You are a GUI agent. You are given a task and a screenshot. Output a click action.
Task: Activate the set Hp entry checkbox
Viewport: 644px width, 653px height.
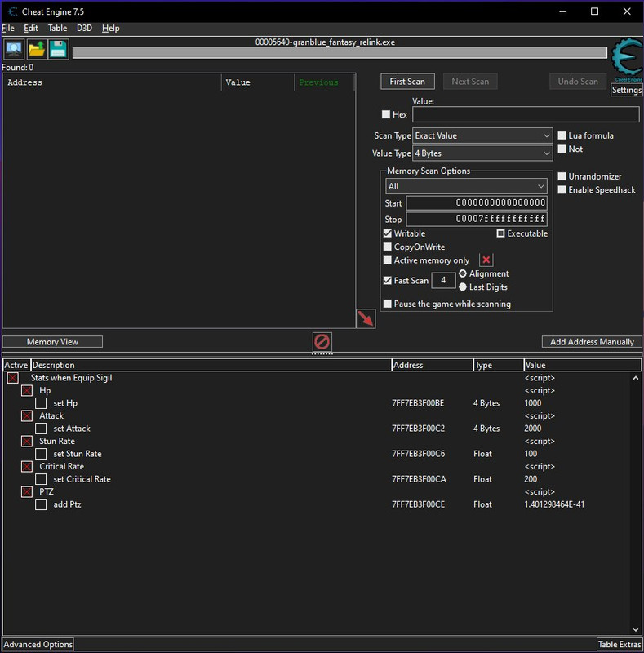coord(41,403)
